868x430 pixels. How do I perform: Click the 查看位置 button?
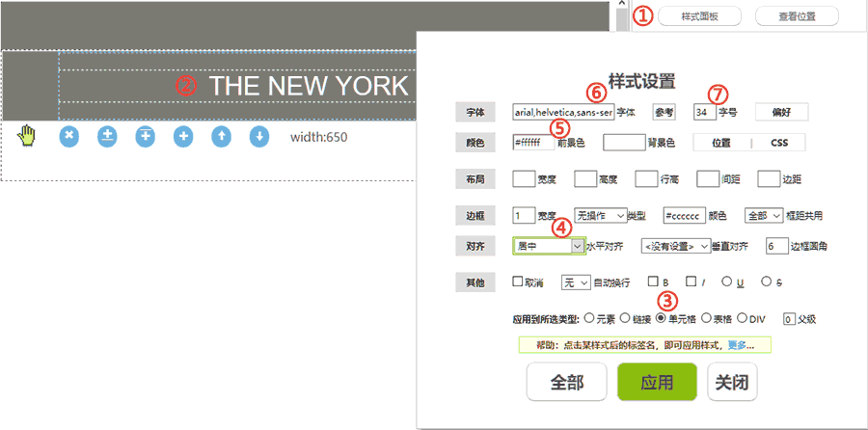click(798, 16)
